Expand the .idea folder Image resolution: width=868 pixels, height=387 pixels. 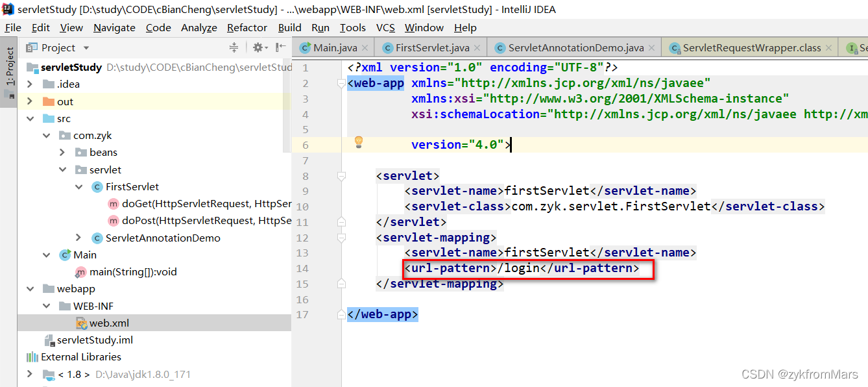click(30, 84)
